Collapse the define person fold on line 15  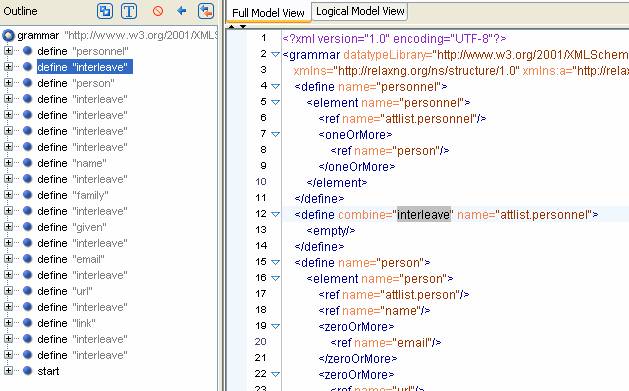(x=275, y=262)
